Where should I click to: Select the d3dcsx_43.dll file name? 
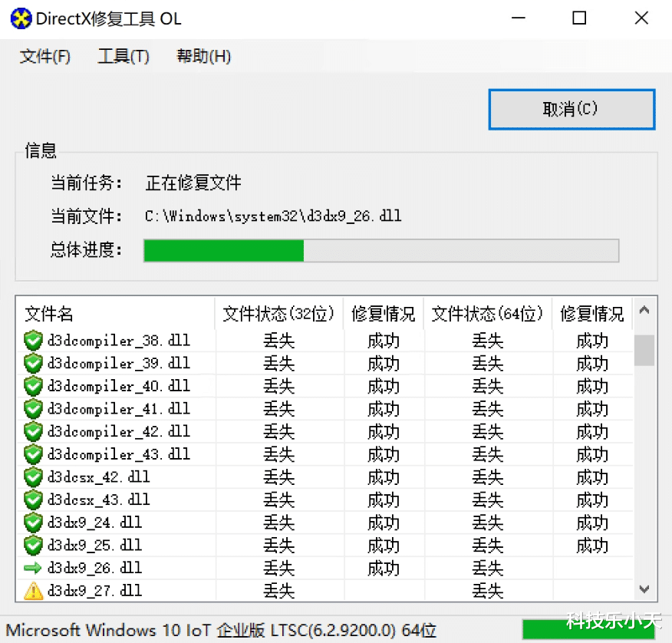point(98,500)
